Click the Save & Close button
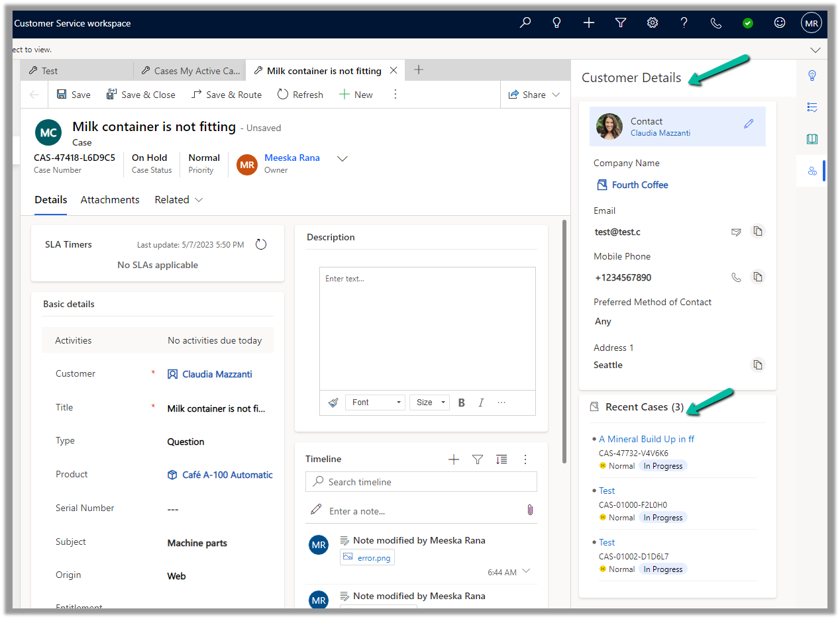 pos(140,95)
